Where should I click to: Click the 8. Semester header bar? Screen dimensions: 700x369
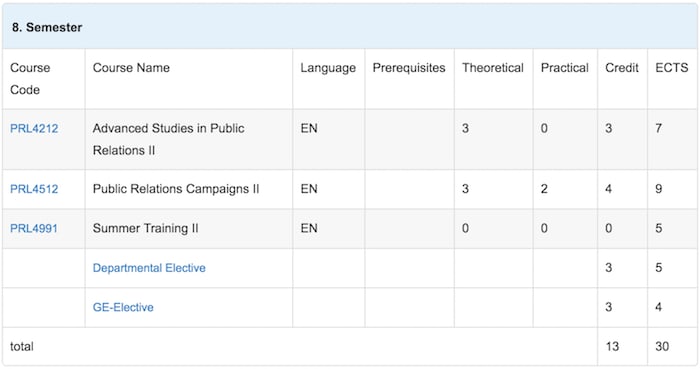[x=350, y=27]
